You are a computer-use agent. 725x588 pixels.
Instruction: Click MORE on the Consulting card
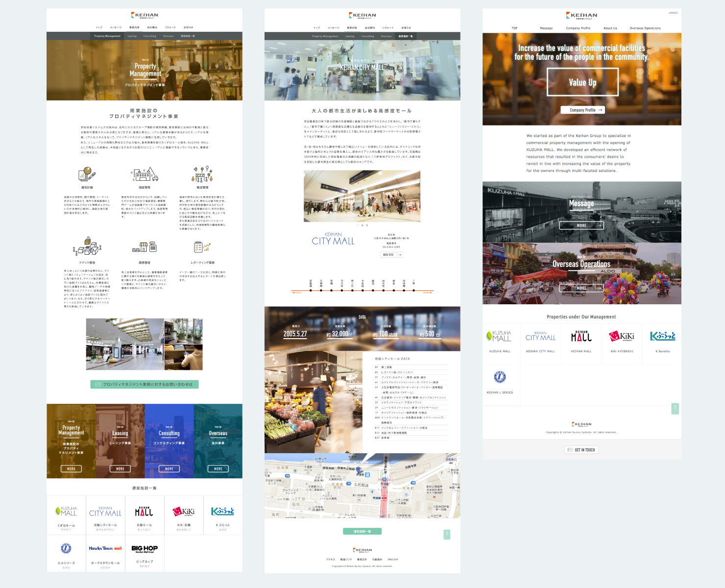169,468
